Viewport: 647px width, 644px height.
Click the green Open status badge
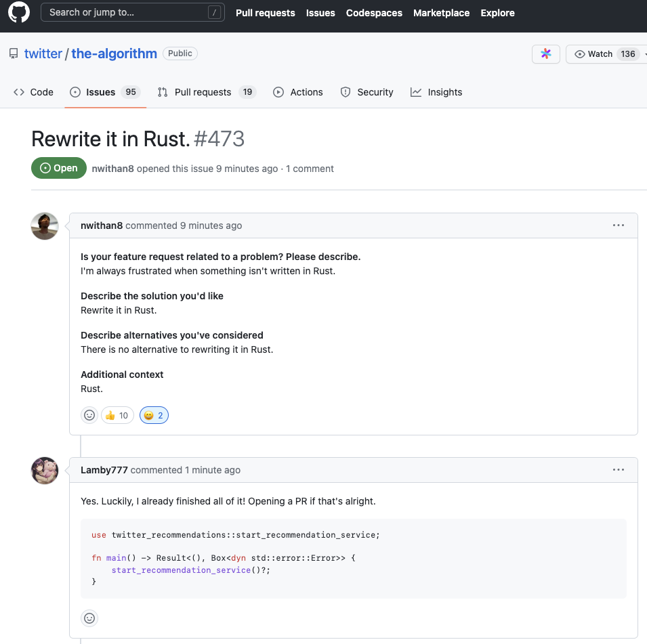pos(58,168)
